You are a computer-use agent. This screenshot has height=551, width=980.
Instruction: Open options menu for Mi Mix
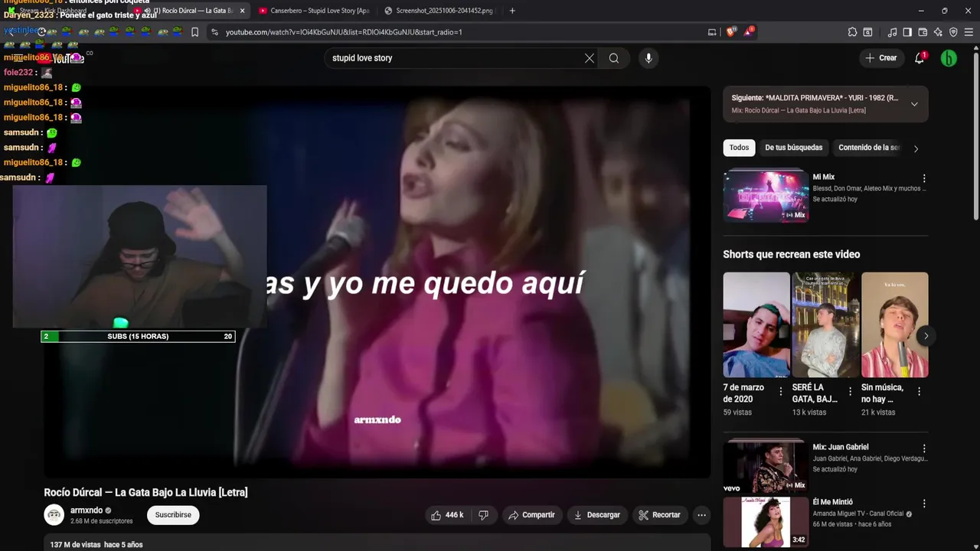(924, 178)
